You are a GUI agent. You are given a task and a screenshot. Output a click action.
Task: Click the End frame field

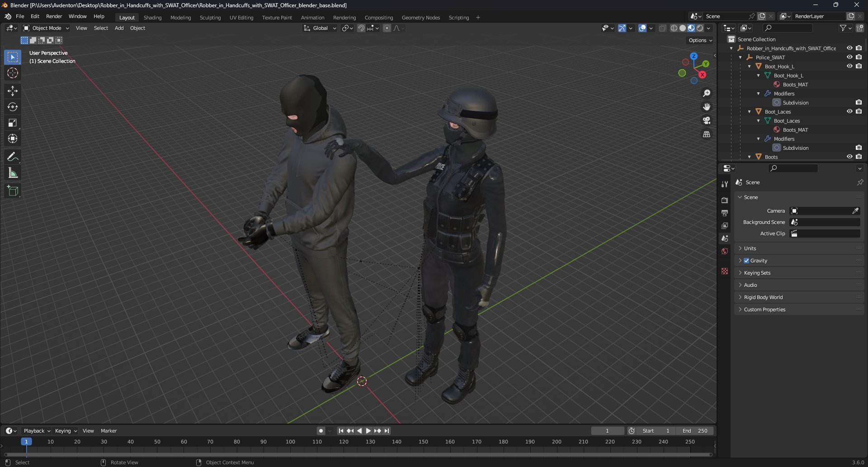696,431
